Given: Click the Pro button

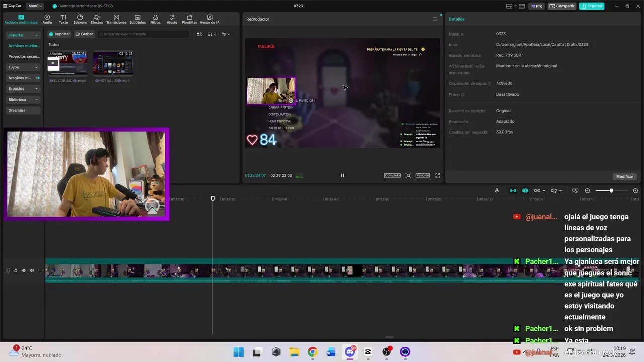Looking at the screenshot, I should (537, 6).
